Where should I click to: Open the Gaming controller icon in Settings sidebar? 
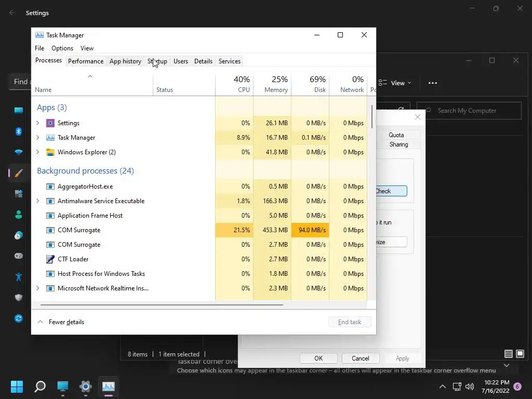click(19, 256)
